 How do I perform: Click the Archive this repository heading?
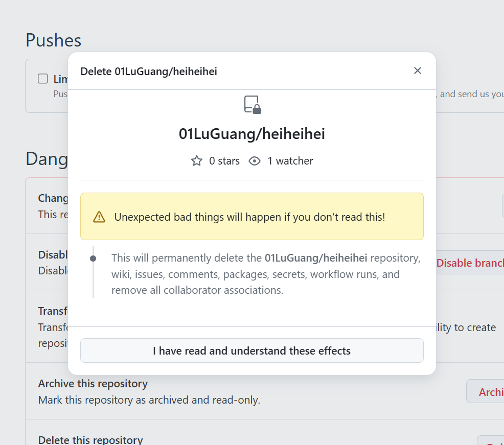point(93,384)
